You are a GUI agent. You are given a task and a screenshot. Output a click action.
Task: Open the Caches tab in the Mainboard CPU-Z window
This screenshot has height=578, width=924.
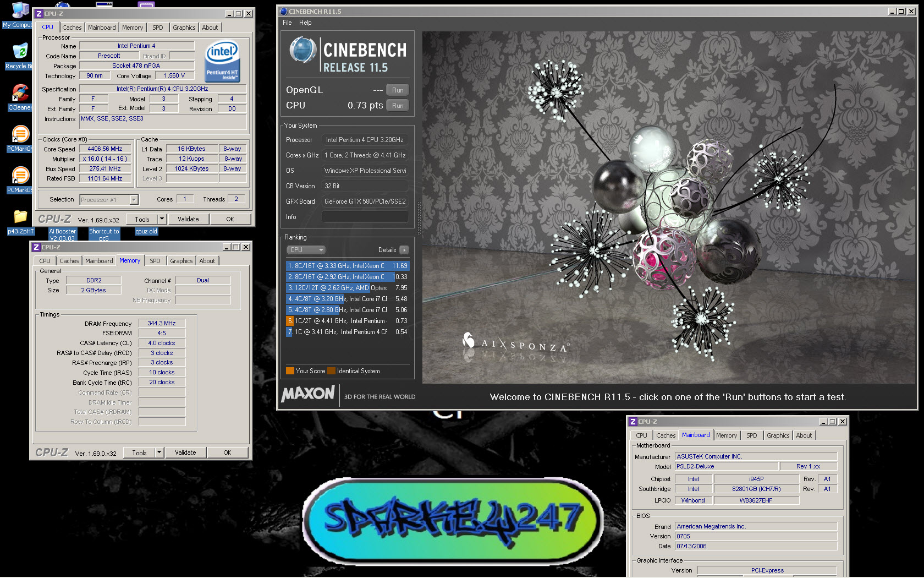tap(666, 435)
